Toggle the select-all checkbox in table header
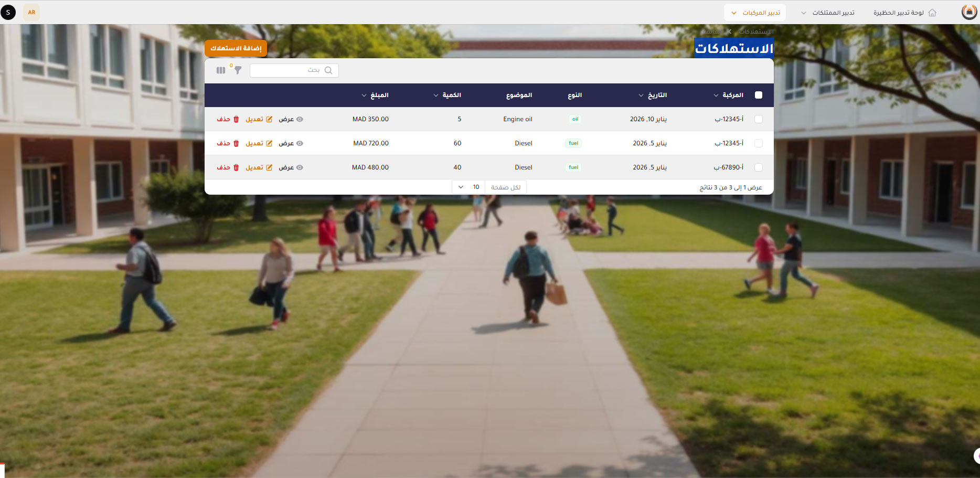The width and height of the screenshot is (980, 478). click(x=758, y=95)
